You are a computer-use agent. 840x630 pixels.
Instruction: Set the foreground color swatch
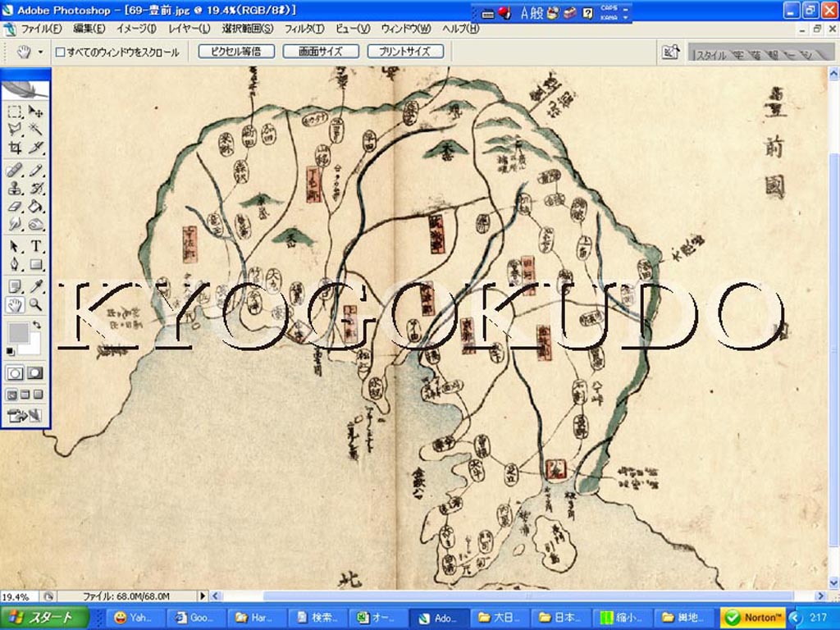[18, 333]
